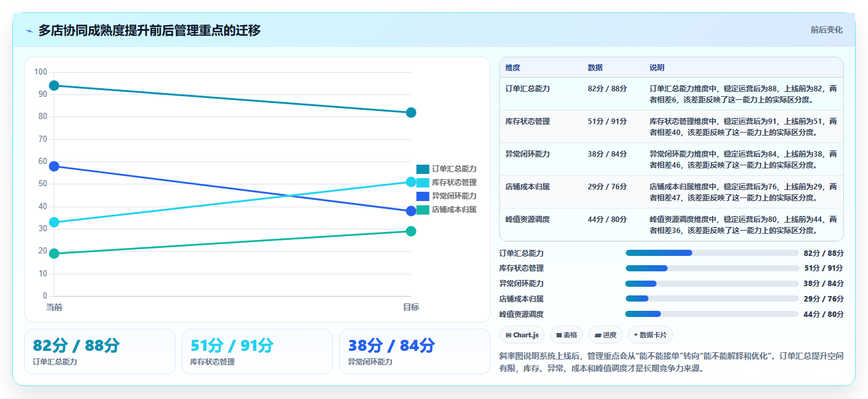Click the 说明 column header
The width and height of the screenshot is (868, 399).
pyautogui.click(x=657, y=68)
